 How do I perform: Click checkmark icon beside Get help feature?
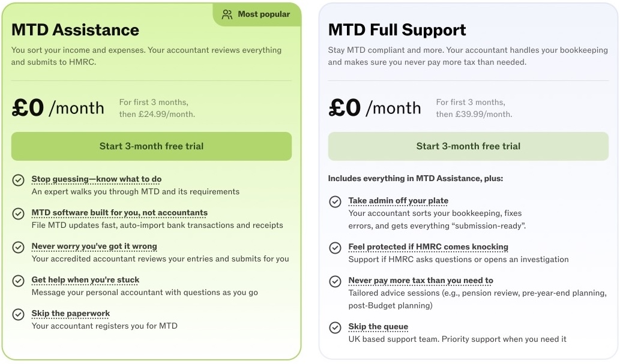[19, 280]
